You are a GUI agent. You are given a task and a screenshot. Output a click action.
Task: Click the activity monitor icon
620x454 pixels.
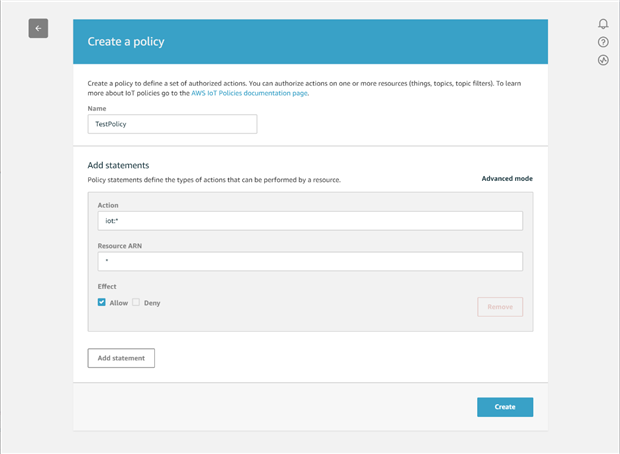point(603,60)
